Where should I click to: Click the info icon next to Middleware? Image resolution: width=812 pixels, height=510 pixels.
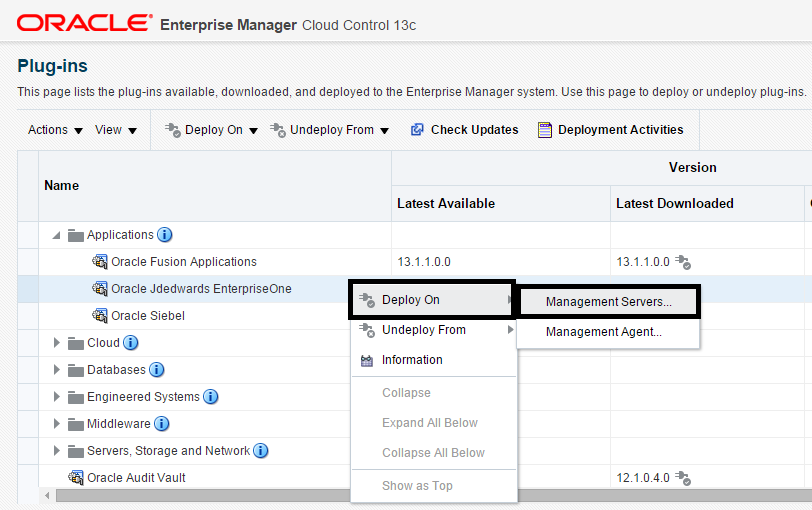click(162, 424)
